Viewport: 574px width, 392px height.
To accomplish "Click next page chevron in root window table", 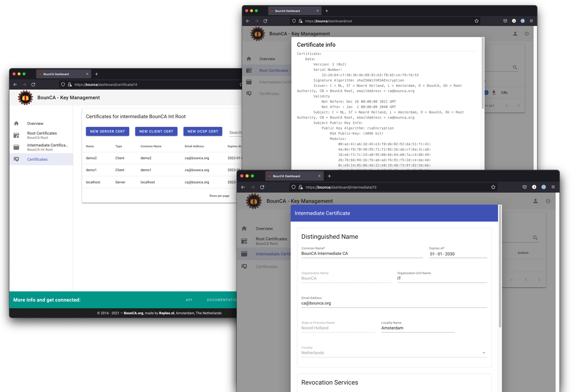I will (519, 106).
